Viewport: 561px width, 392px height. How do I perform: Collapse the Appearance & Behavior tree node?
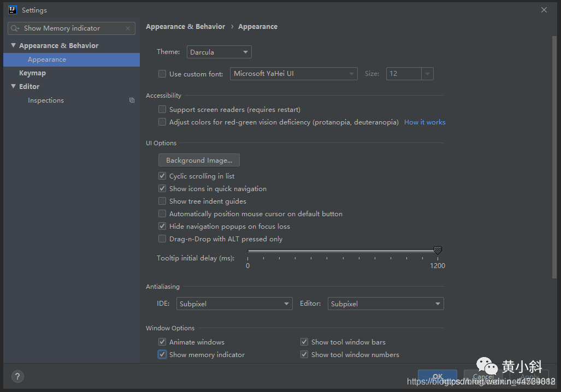click(14, 45)
